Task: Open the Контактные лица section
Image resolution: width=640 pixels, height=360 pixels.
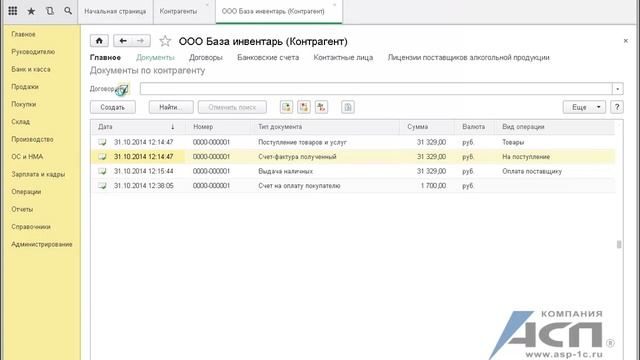Action: (343, 58)
